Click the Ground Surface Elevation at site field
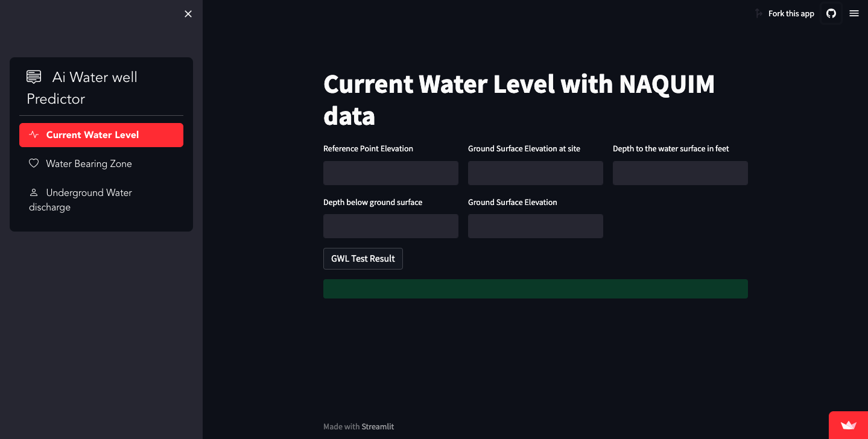The width and height of the screenshot is (868, 439). pyautogui.click(x=535, y=173)
